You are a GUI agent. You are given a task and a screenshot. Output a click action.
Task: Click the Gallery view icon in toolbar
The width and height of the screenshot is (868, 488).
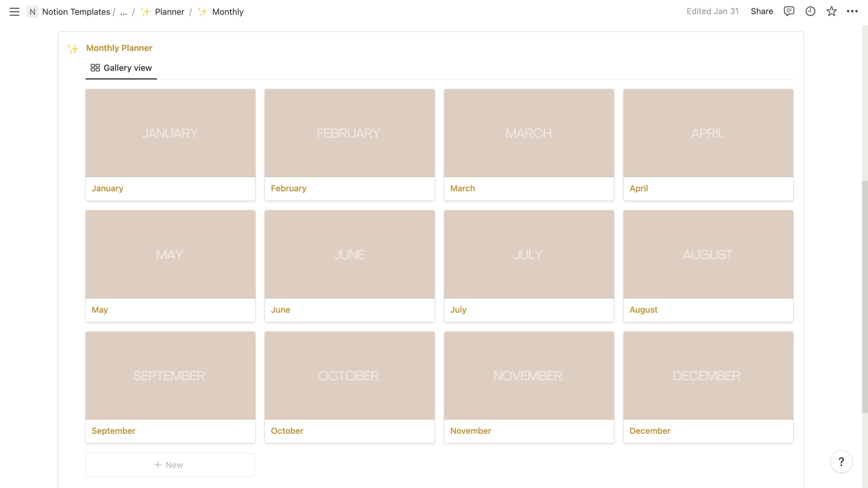coord(95,67)
